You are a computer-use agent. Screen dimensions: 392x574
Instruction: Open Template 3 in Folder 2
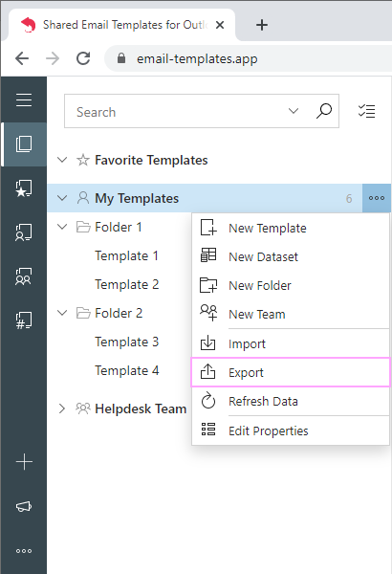tap(126, 342)
